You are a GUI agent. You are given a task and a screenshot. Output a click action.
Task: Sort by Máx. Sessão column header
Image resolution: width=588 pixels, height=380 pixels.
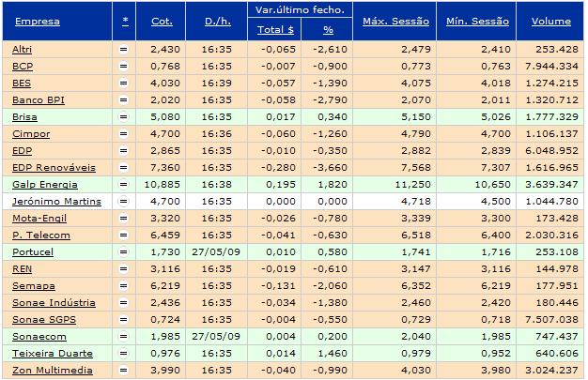tap(395, 22)
